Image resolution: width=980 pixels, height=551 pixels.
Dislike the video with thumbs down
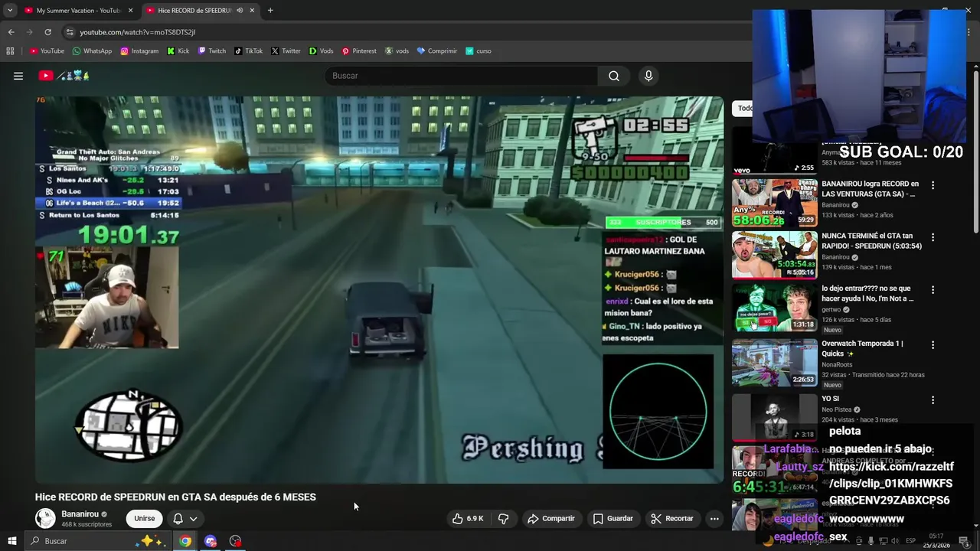503,518
